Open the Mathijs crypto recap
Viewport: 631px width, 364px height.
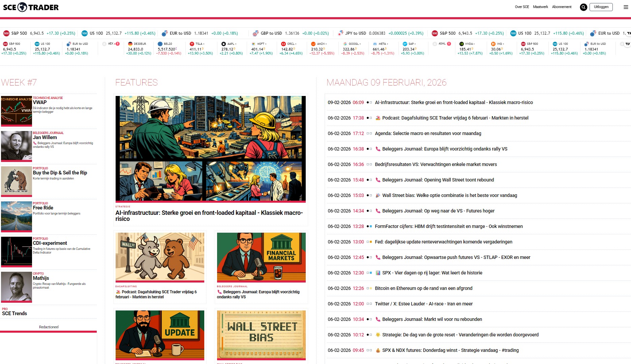pos(41,278)
